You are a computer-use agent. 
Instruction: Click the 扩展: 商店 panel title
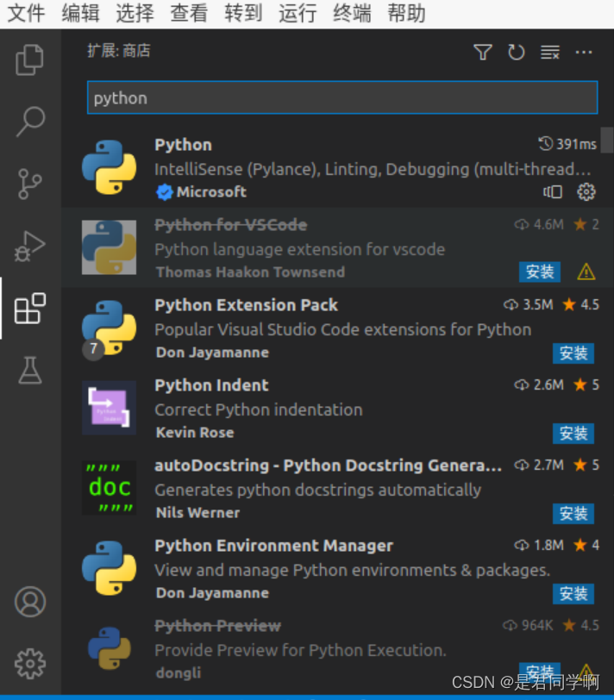click(119, 51)
